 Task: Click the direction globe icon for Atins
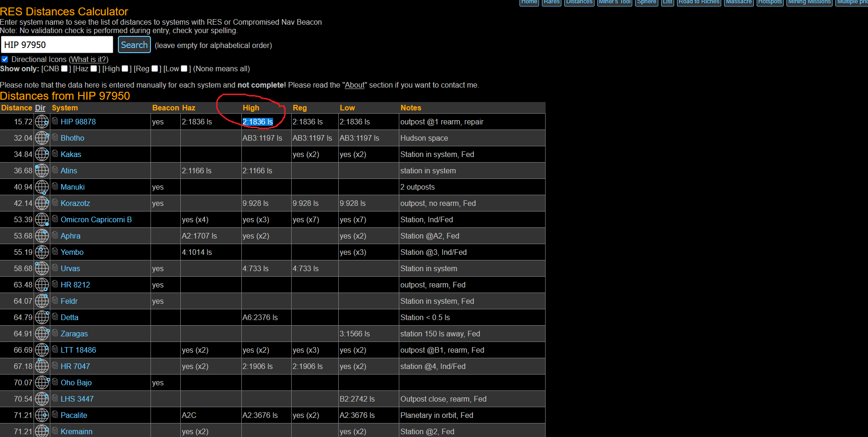42,171
